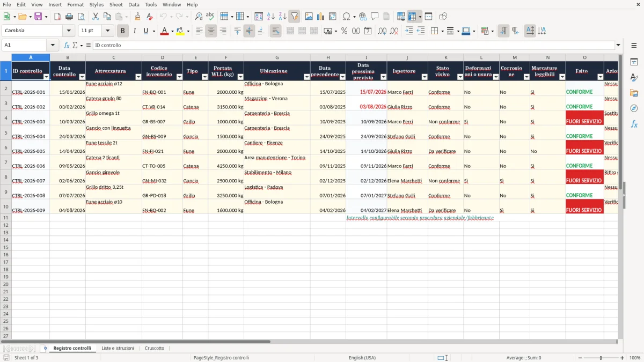Image resolution: width=644 pixels, height=362 pixels.
Task: Open filter dropdown for Tipo column
Action: [205, 77]
